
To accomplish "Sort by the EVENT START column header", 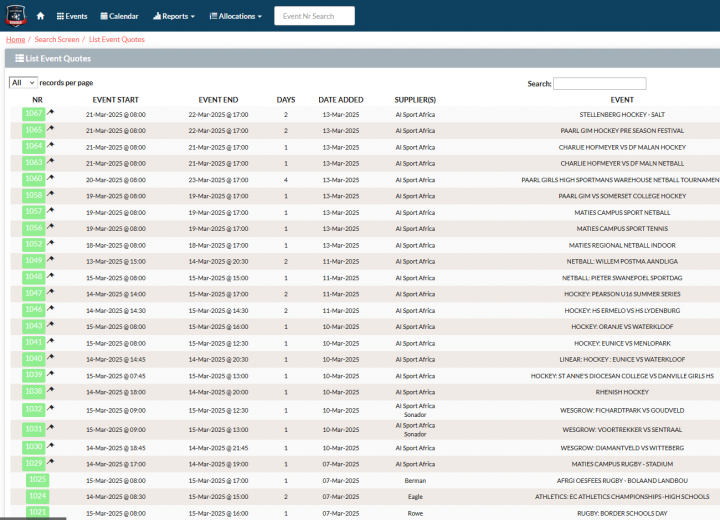I will [x=115, y=100].
